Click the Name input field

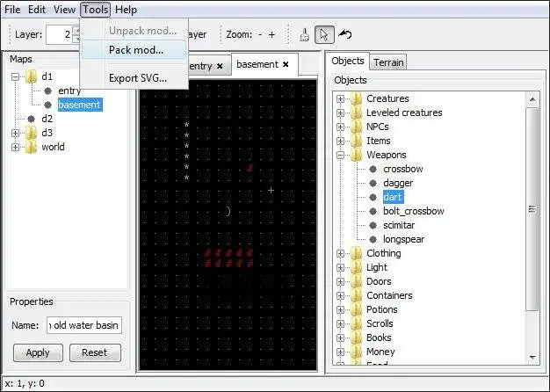pos(84,325)
